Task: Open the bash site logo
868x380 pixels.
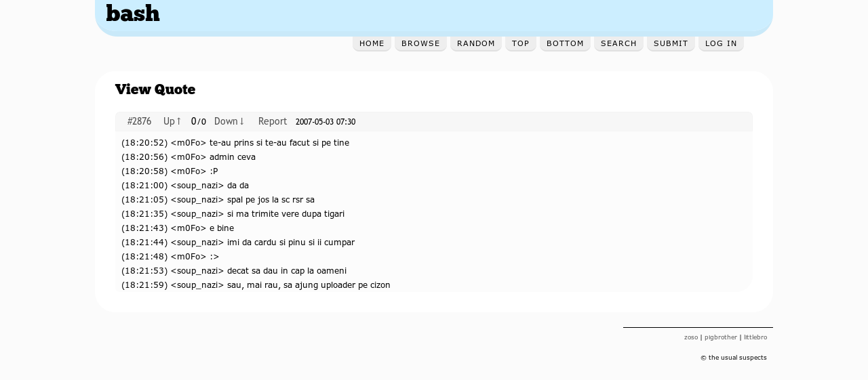Action: pyautogui.click(x=133, y=13)
